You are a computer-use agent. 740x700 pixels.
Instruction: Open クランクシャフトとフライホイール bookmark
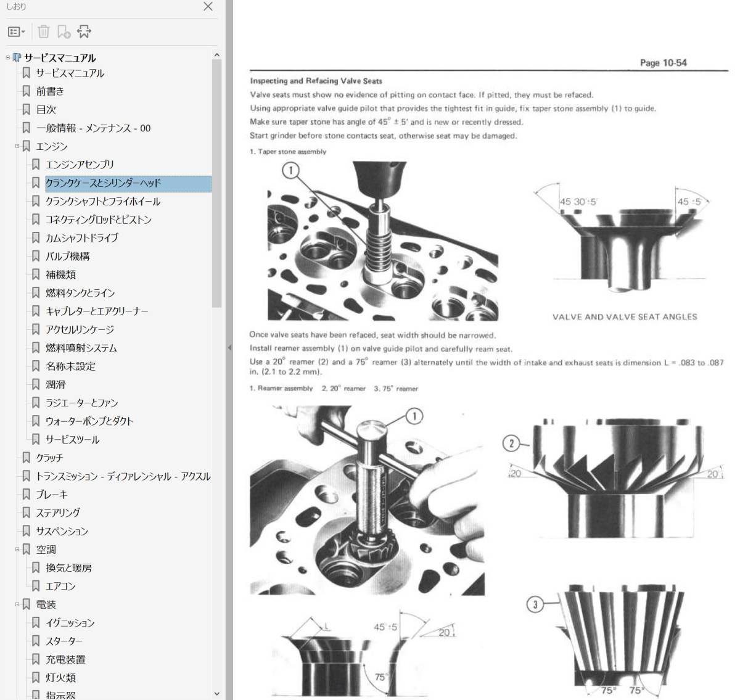[103, 202]
